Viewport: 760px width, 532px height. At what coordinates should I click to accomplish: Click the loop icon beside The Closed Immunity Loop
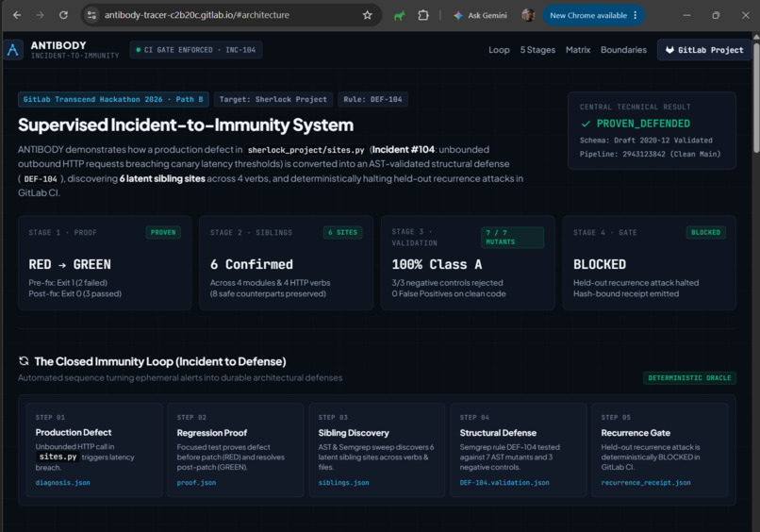coord(24,361)
